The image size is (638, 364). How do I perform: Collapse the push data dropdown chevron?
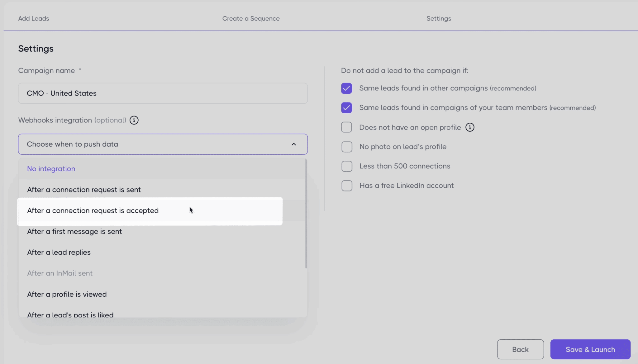[x=294, y=144]
